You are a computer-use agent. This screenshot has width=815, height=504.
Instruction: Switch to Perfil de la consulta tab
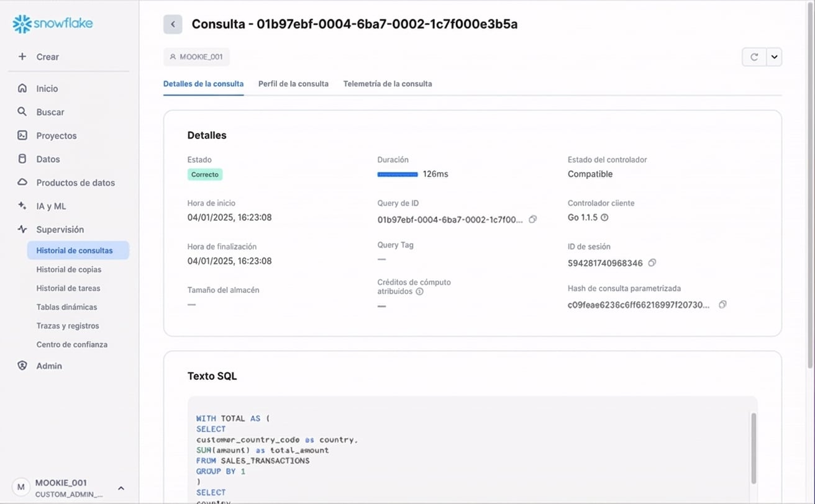click(x=293, y=84)
